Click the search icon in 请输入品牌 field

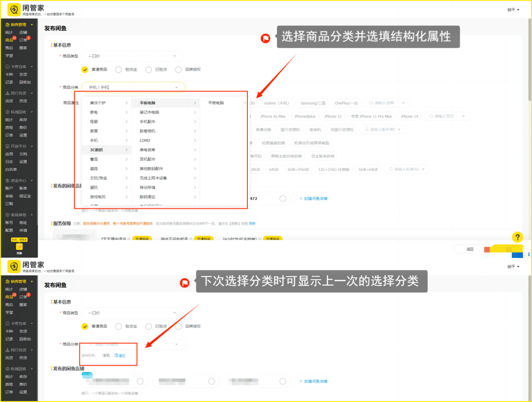tap(371, 103)
